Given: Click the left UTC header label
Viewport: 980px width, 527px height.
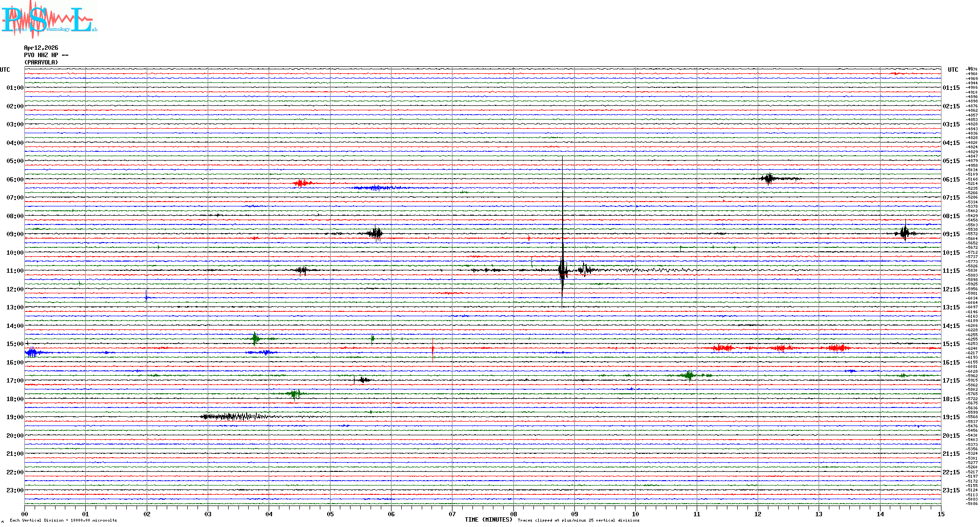Looking at the screenshot, I should (5, 70).
